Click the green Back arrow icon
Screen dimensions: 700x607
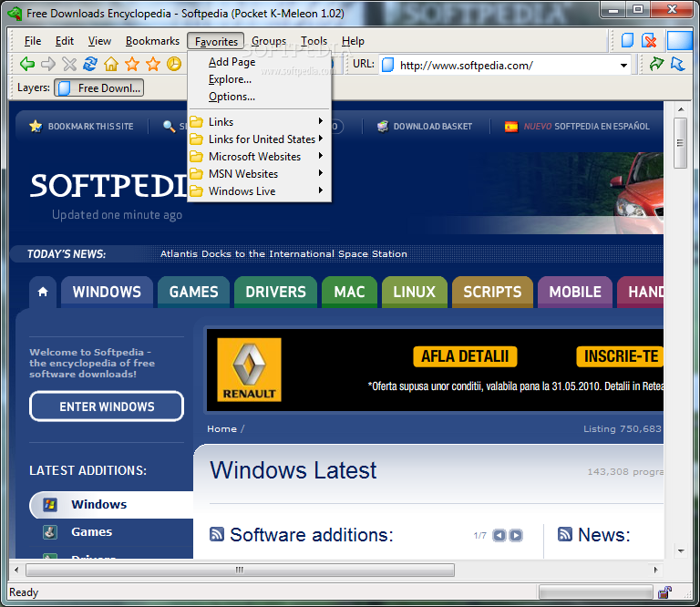coord(27,65)
